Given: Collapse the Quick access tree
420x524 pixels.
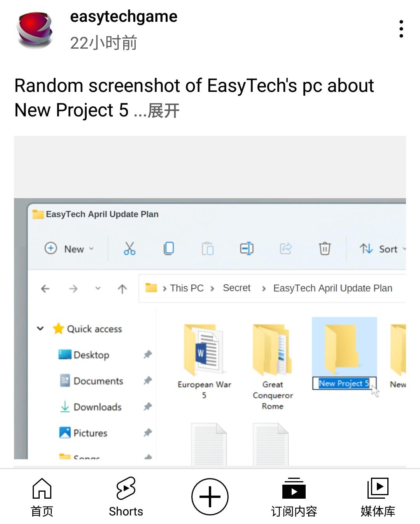Looking at the screenshot, I should 40,329.
